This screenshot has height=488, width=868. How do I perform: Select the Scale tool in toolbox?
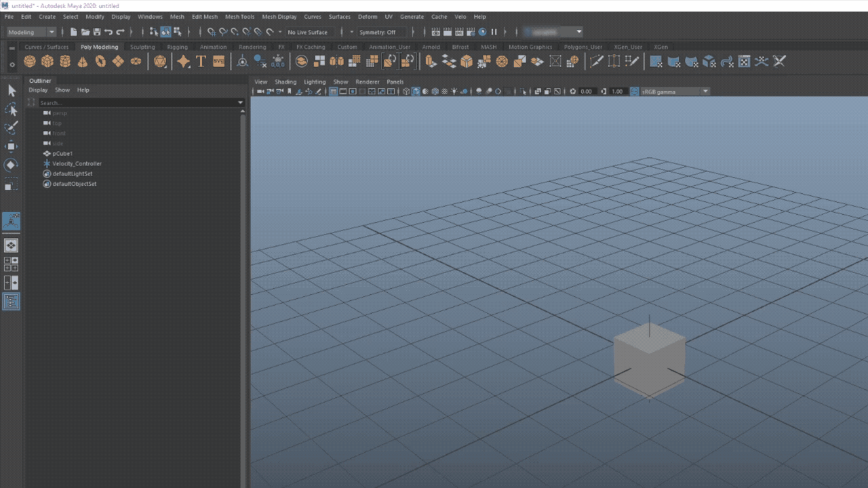point(12,184)
